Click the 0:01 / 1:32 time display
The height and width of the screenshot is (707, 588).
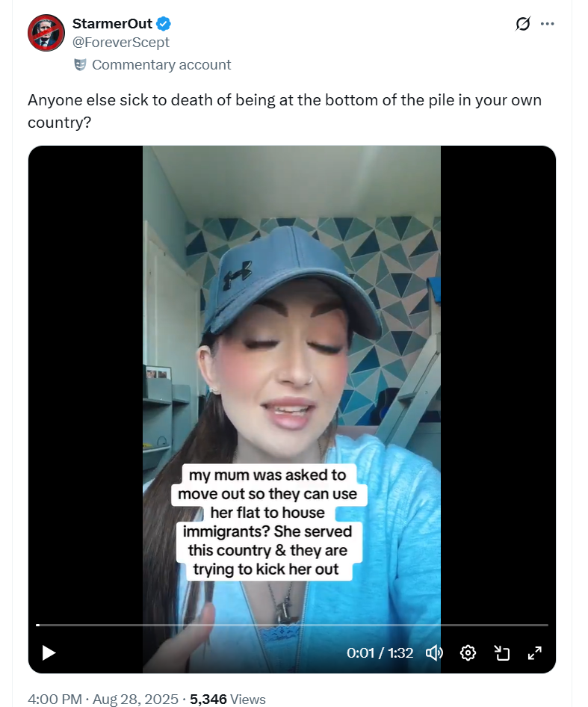pyautogui.click(x=380, y=653)
